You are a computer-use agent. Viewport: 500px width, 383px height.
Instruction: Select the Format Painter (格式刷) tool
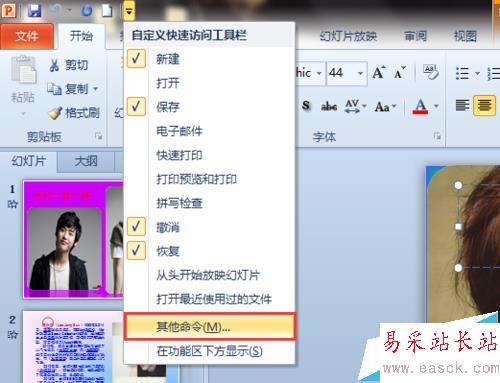point(74,113)
